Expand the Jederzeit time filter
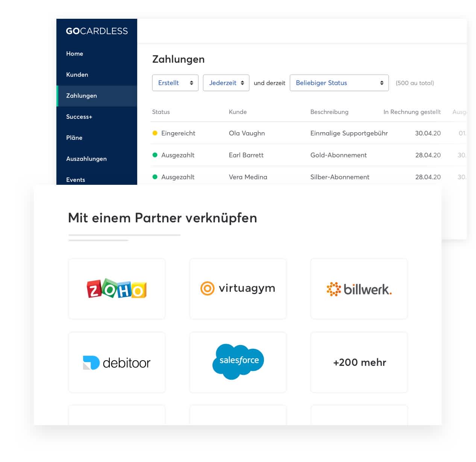Image resolution: width=476 pixels, height=462 pixels. point(226,83)
